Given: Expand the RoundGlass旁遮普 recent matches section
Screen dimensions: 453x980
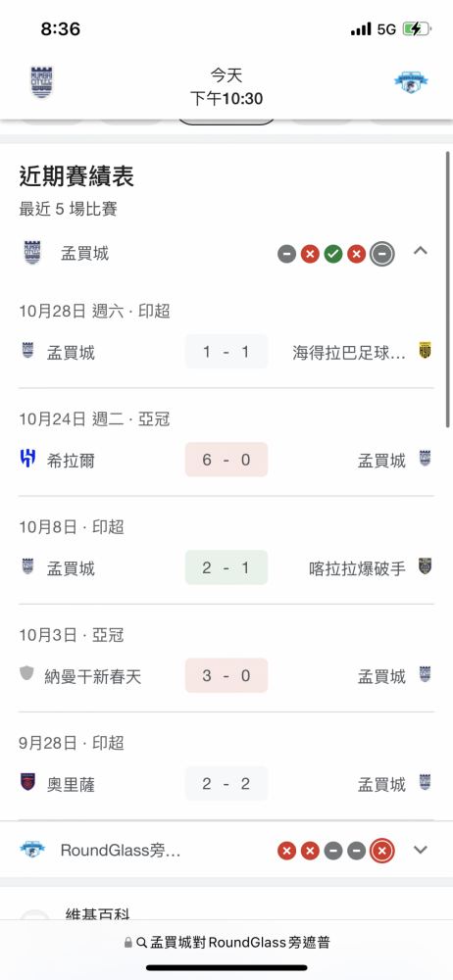Looking at the screenshot, I should [x=421, y=850].
